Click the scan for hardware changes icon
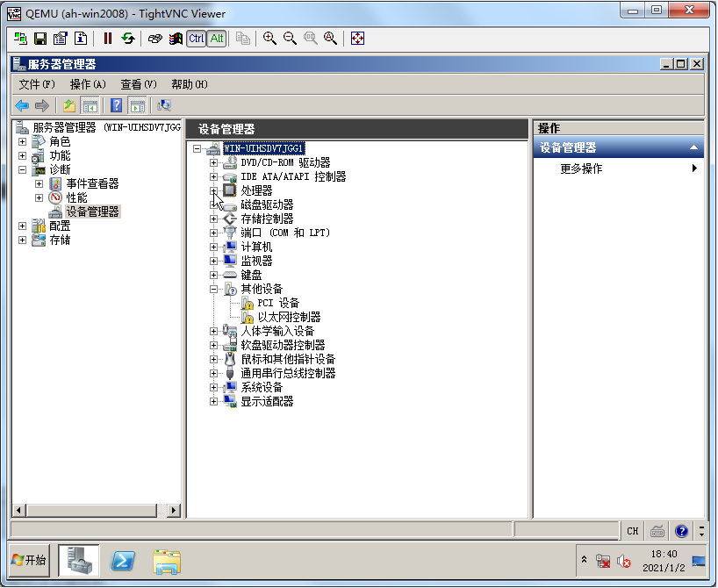The height and width of the screenshot is (588, 718). 164,105
